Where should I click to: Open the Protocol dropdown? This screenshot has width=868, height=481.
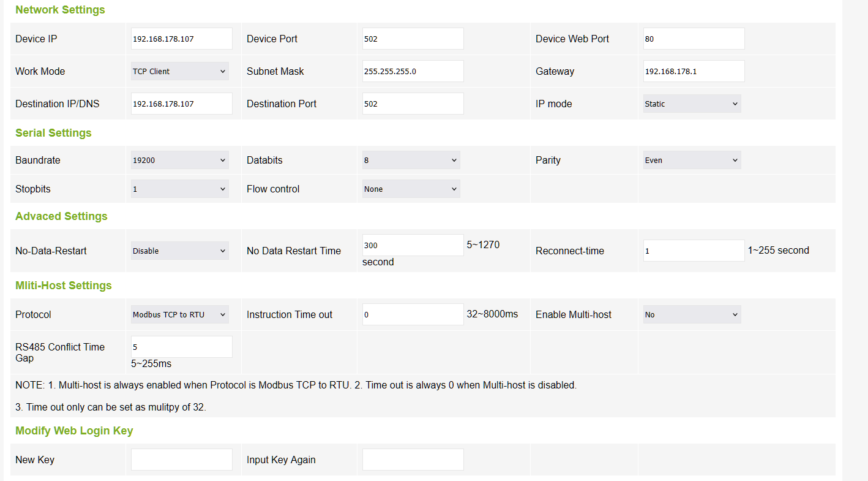(x=180, y=314)
